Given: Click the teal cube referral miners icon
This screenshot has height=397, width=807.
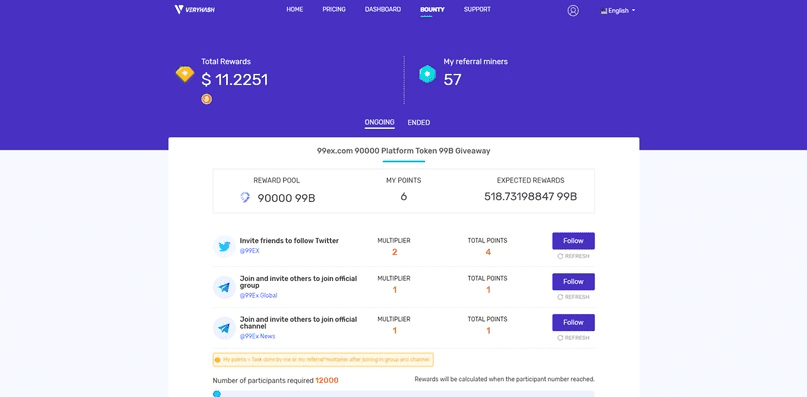Looking at the screenshot, I should [x=427, y=74].
